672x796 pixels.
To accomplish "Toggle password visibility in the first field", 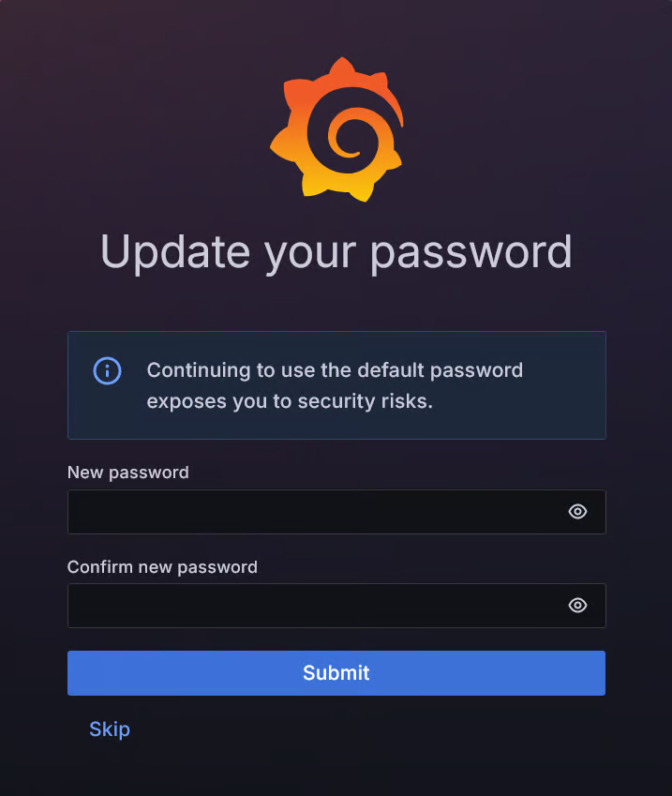I will (577, 511).
